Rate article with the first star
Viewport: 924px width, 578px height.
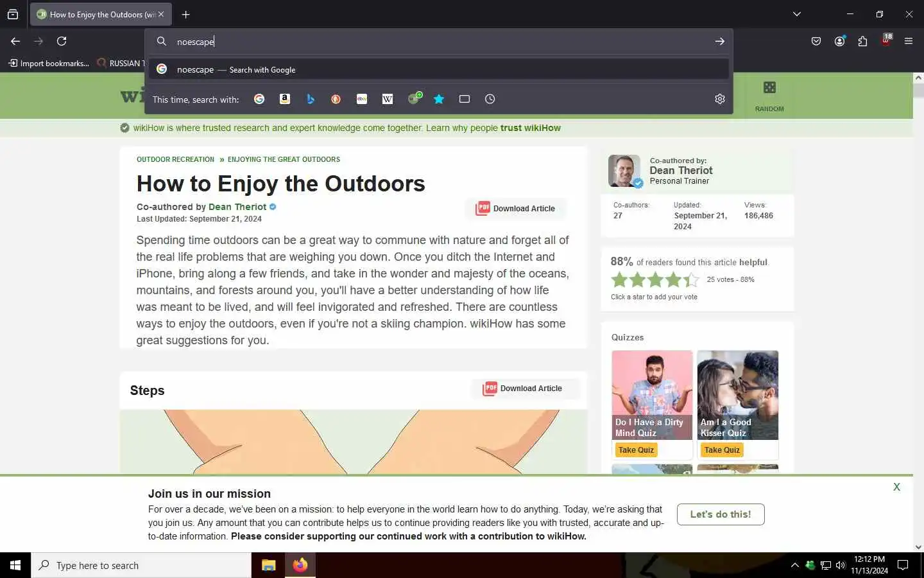click(619, 279)
